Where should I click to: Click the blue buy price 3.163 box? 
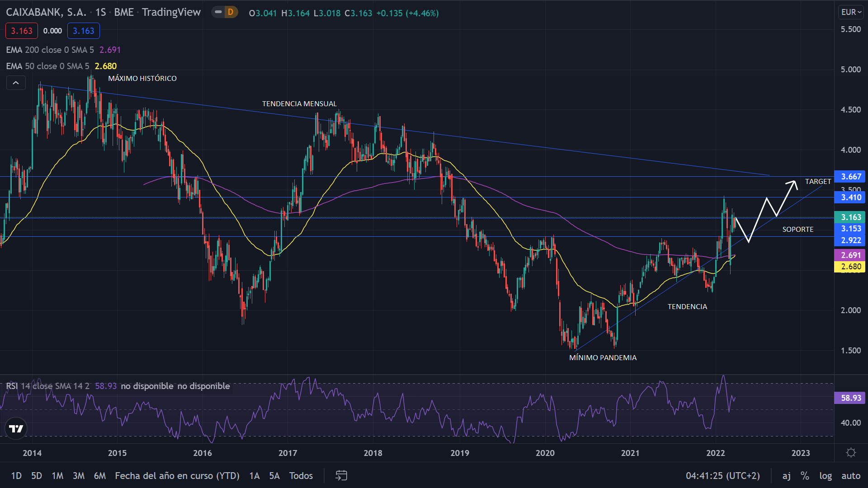click(x=84, y=31)
